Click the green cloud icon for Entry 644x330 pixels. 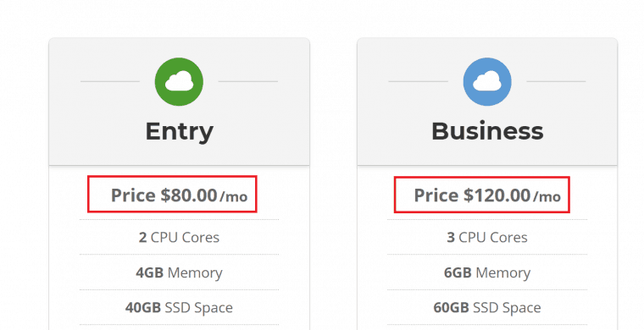coord(179,81)
